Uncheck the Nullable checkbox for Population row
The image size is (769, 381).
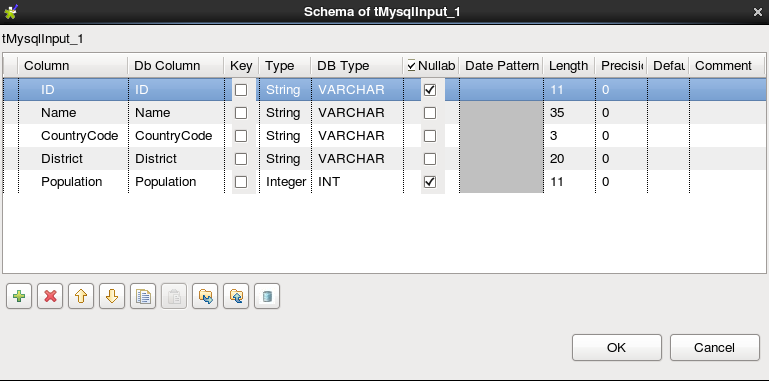pos(430,182)
